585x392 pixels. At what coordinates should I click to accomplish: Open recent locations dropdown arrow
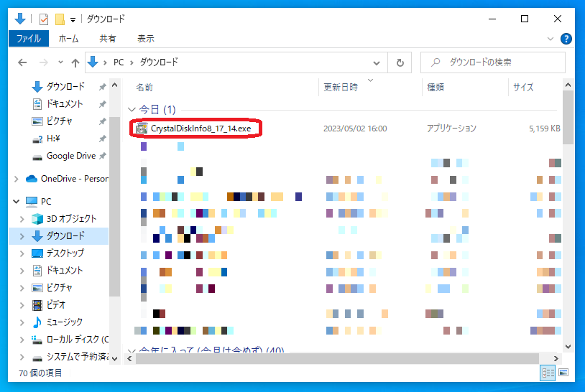(60, 62)
